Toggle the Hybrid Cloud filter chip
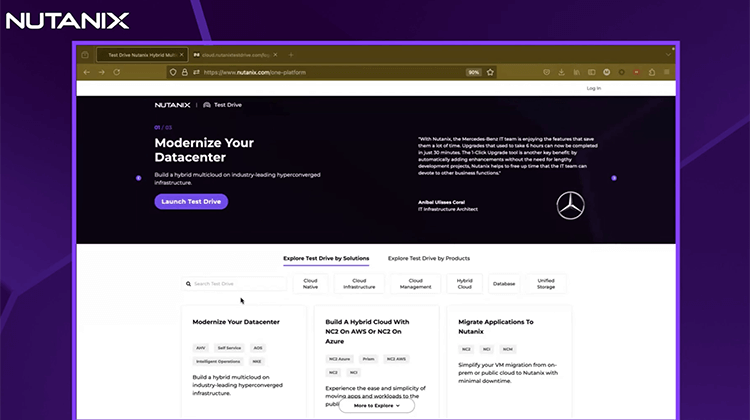The width and height of the screenshot is (750, 420). click(464, 284)
